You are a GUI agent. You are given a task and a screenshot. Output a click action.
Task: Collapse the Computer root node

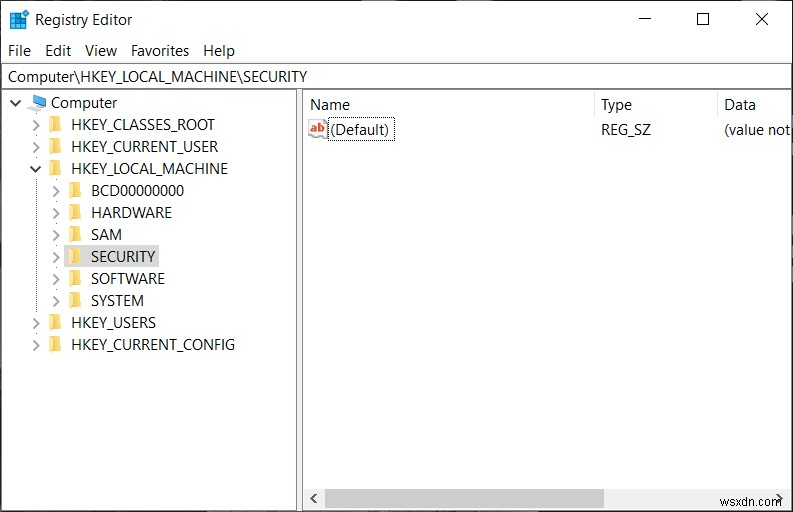click(x=16, y=103)
